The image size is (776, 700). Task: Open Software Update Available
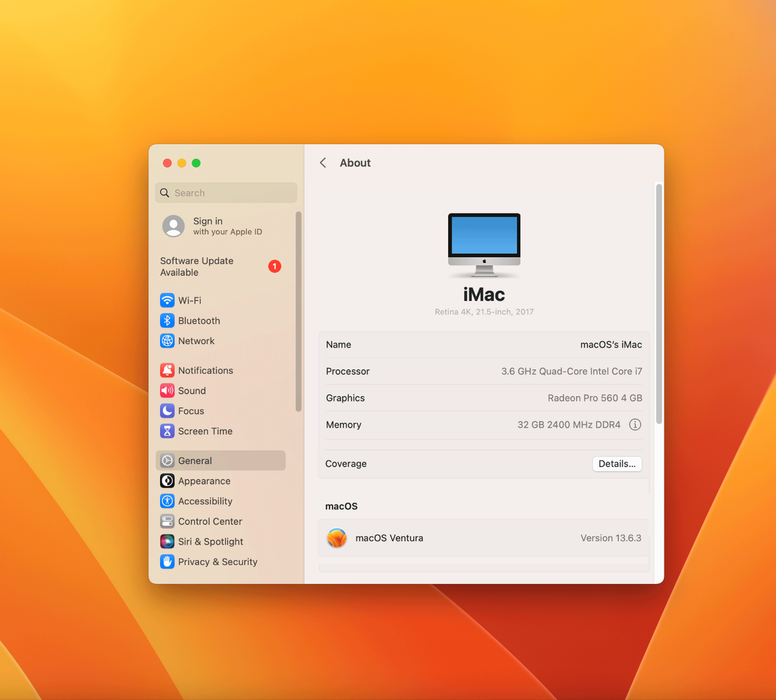(221, 267)
